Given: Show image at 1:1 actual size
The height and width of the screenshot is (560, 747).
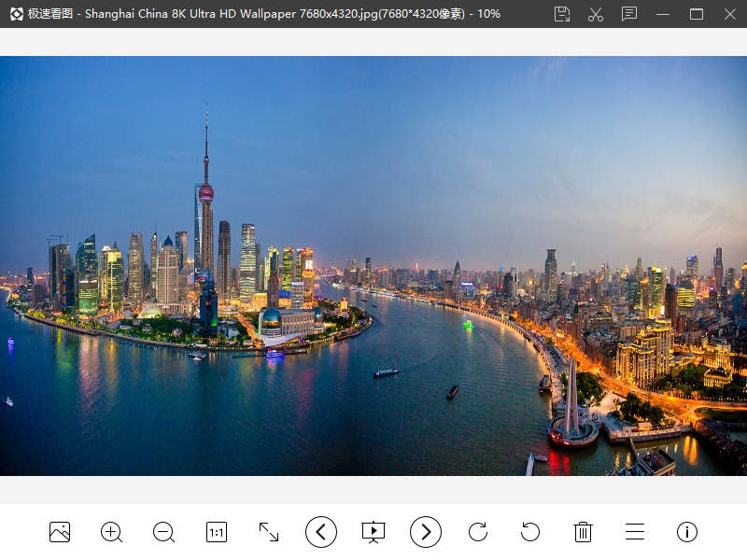Looking at the screenshot, I should [217, 532].
